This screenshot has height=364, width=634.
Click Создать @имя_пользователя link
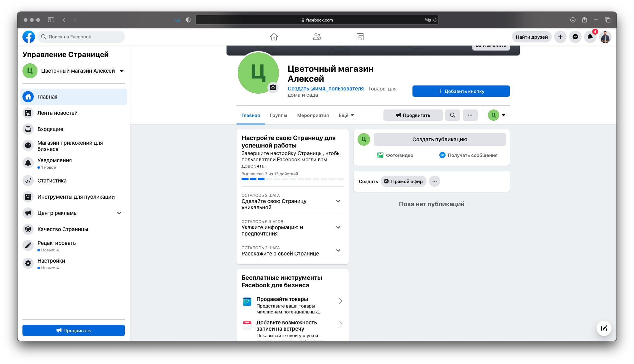click(326, 89)
